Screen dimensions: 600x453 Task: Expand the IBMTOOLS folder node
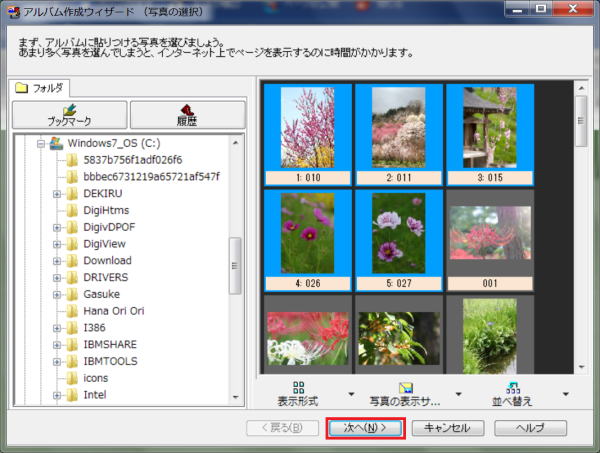[x=57, y=362]
